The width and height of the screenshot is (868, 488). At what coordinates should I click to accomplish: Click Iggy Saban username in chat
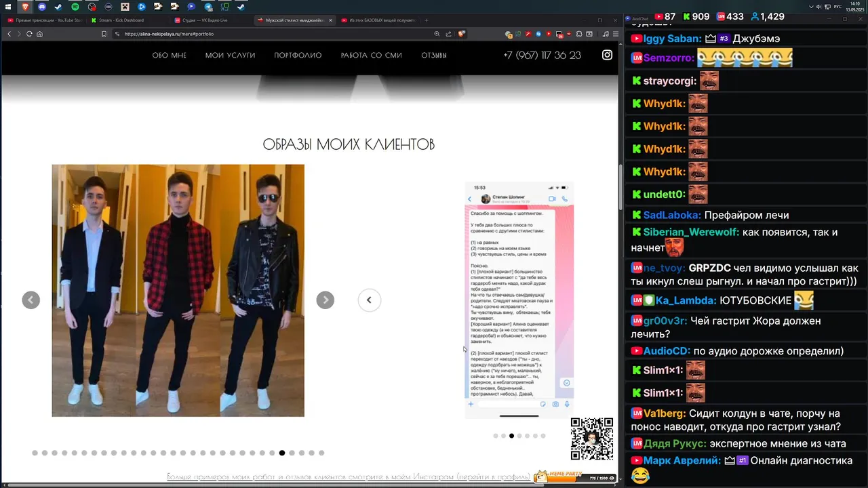tap(673, 39)
